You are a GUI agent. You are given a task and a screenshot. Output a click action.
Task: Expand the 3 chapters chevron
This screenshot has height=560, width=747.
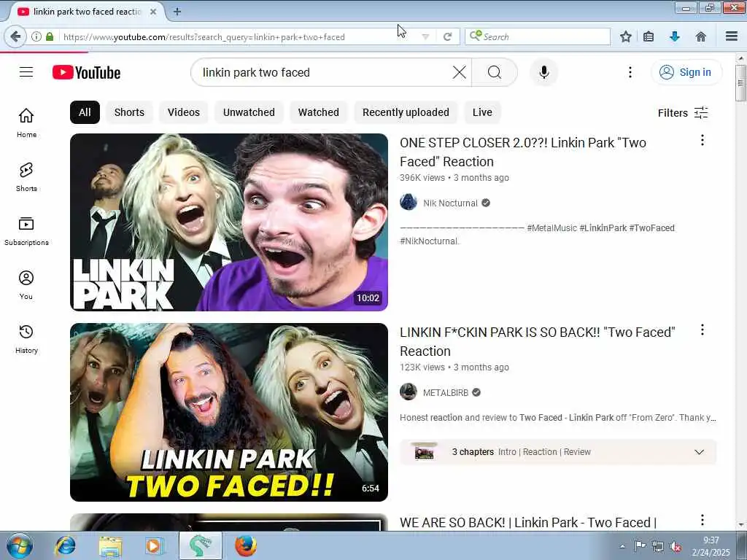click(699, 452)
